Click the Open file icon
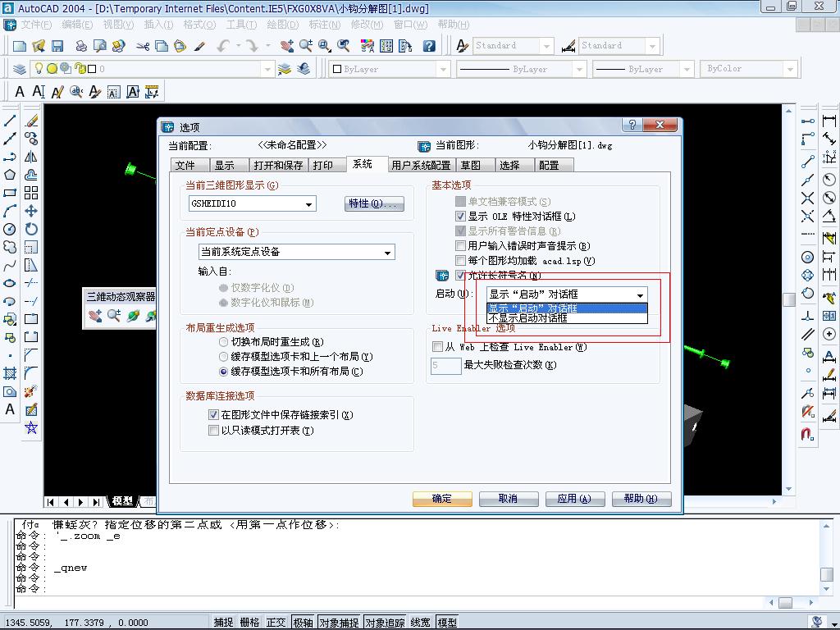Image resolution: width=840 pixels, height=630 pixels. tap(38, 46)
